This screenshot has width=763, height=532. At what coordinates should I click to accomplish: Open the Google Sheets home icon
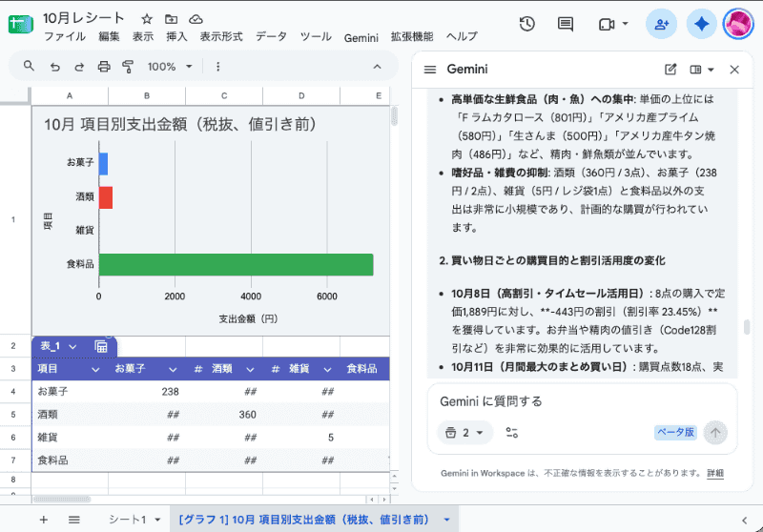pyautogui.click(x=21, y=25)
